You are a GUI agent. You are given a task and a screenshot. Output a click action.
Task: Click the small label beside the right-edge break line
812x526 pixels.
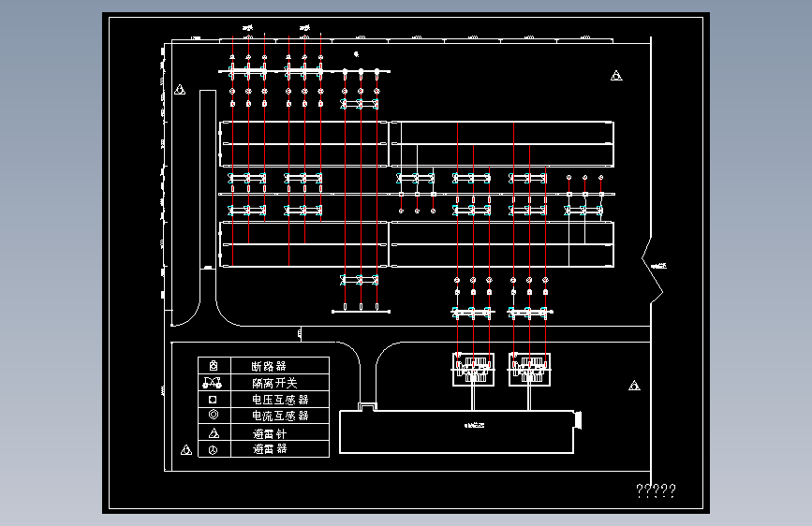[658, 266]
